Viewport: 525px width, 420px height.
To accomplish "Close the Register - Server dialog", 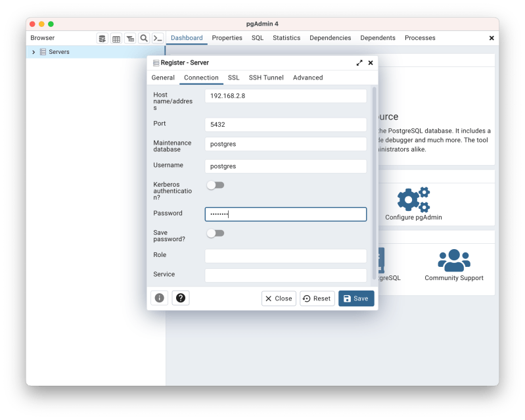I will 371,63.
